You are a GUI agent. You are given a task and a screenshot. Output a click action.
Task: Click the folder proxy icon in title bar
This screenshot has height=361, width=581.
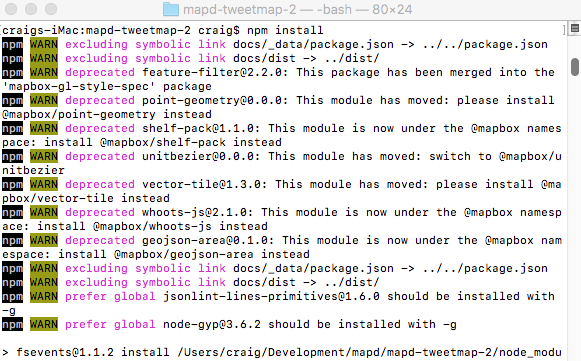click(171, 9)
